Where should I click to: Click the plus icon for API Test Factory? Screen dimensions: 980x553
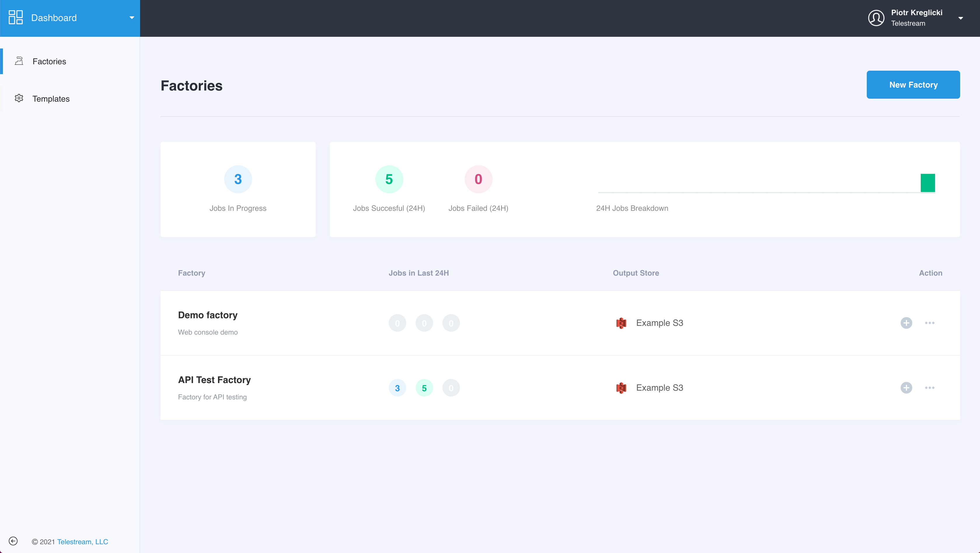click(906, 387)
